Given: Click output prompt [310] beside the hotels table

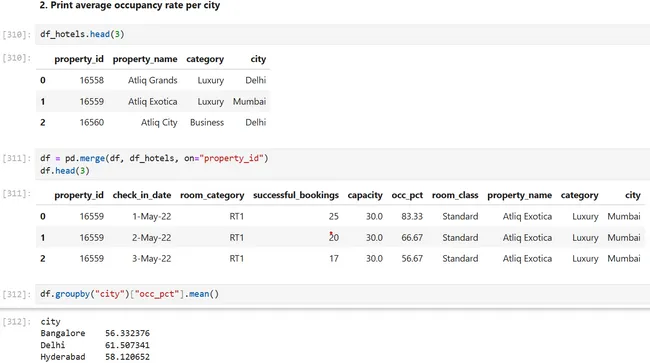Looking at the screenshot, I should (17, 58).
